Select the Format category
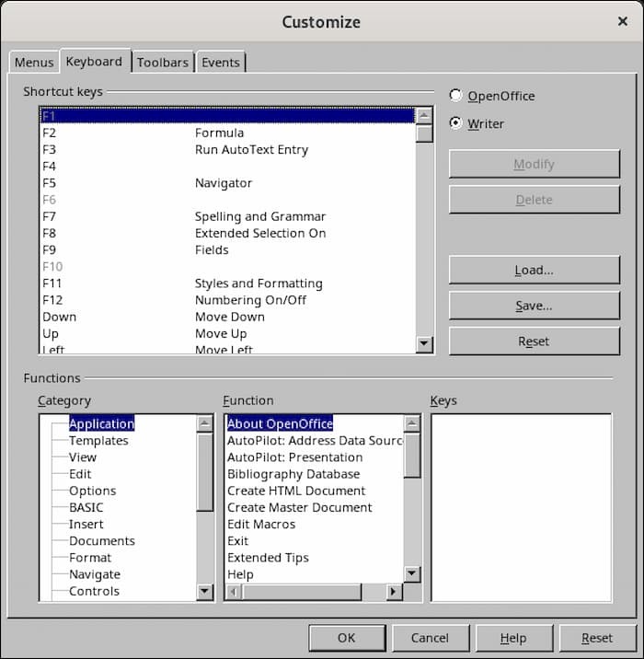644x659 pixels. point(90,558)
